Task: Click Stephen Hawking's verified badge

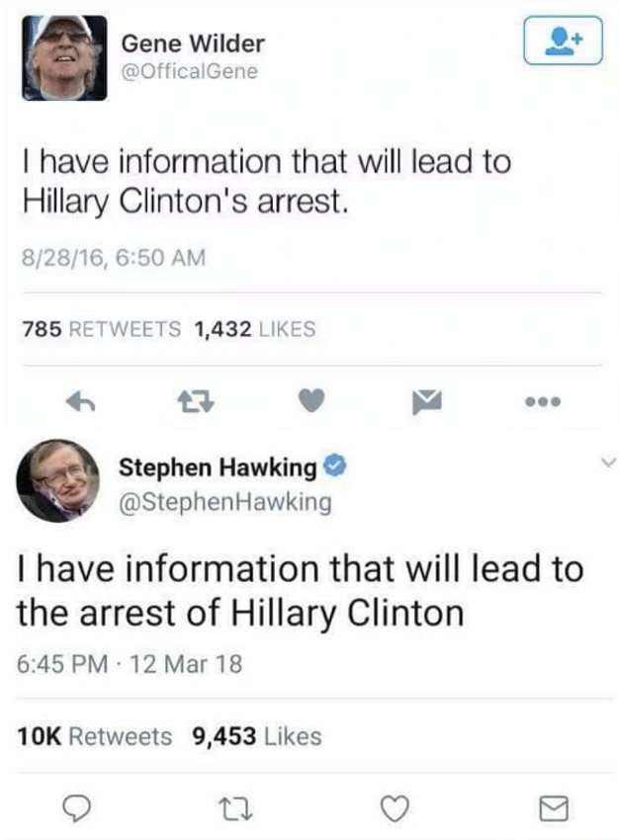Action: click(336, 465)
